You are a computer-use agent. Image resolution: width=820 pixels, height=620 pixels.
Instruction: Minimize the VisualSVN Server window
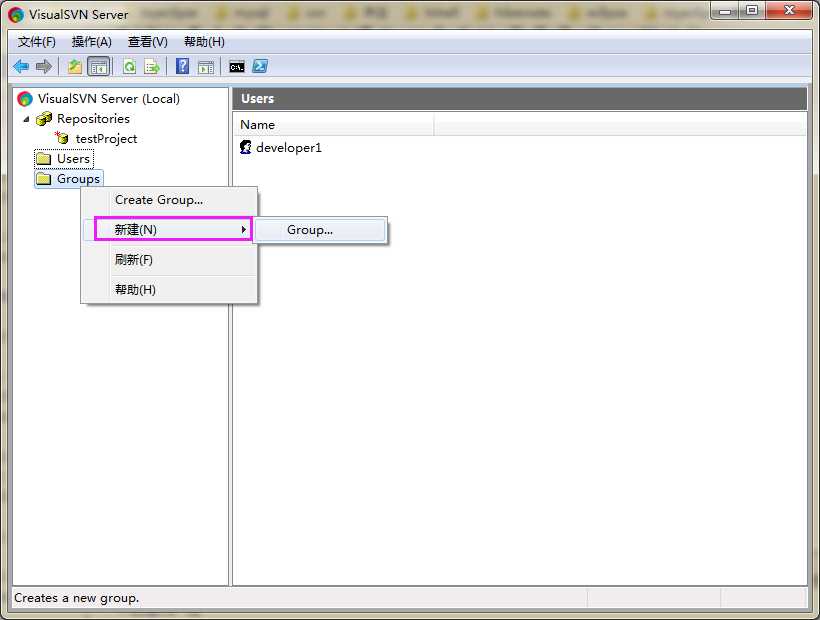(724, 11)
